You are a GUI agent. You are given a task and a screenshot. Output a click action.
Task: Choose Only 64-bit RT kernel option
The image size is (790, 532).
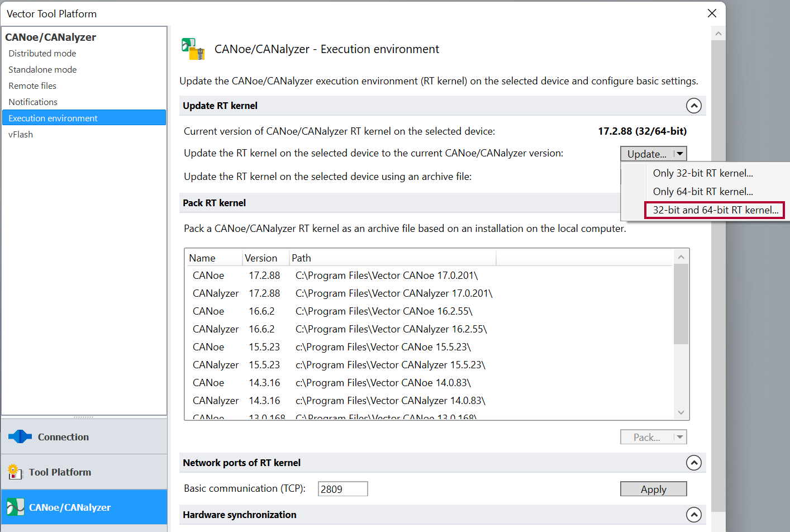[x=703, y=192]
